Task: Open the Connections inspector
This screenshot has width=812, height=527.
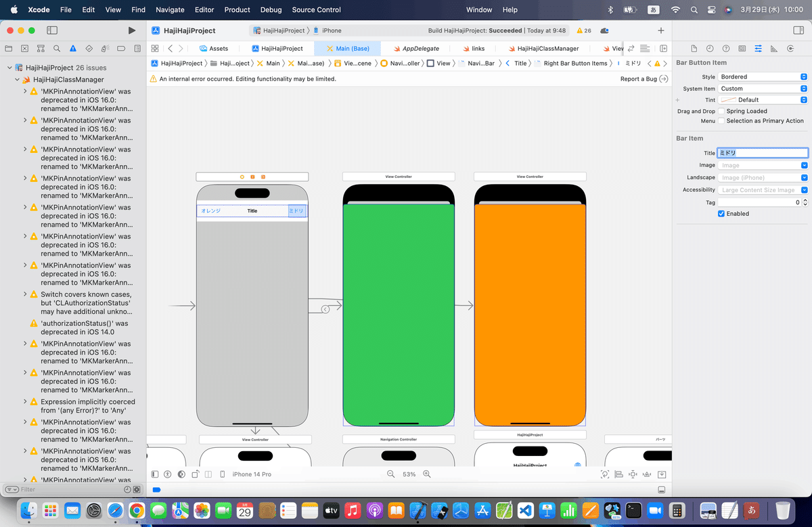Action: [x=790, y=49]
